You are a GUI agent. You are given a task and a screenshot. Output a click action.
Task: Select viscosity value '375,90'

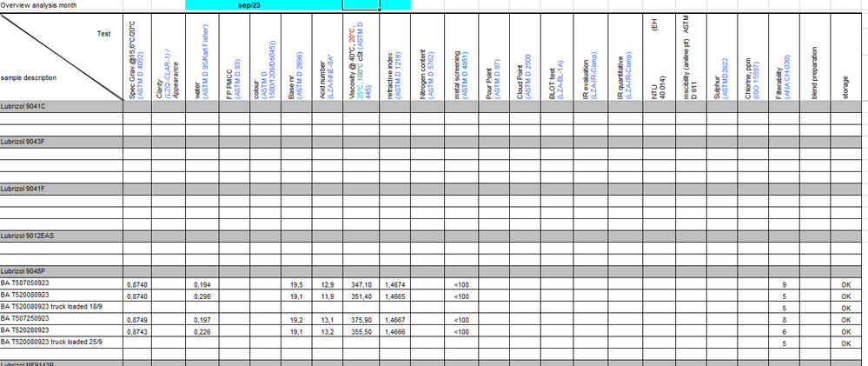tap(361, 320)
